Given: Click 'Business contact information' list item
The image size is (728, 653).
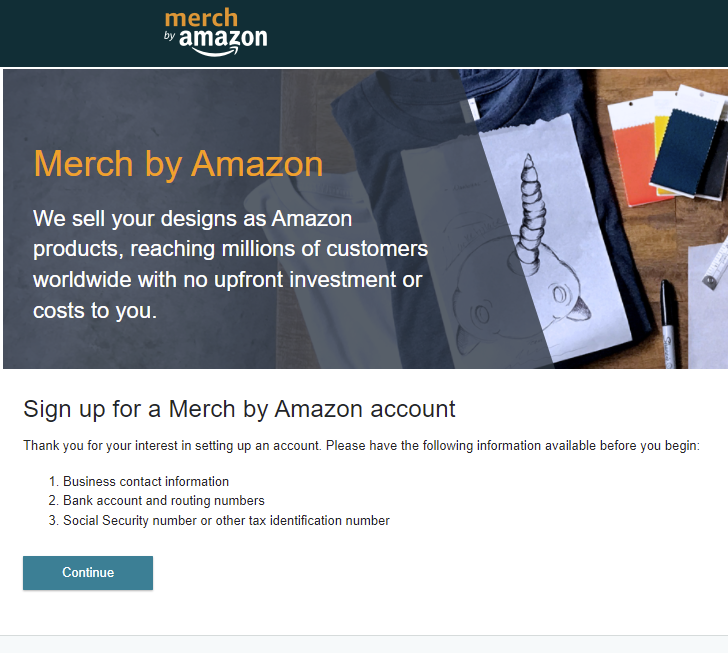Looking at the screenshot, I should (x=146, y=482).
